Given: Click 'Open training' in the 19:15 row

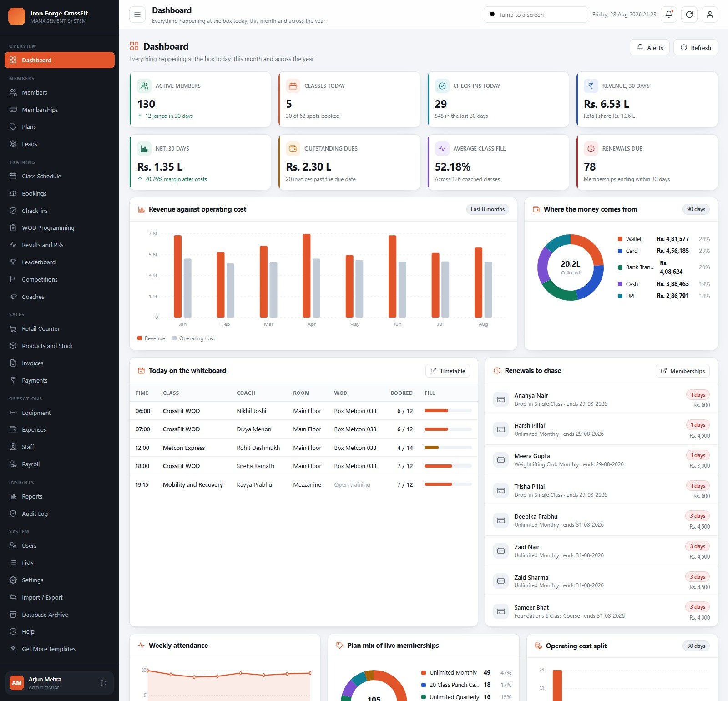Looking at the screenshot, I should [352, 484].
